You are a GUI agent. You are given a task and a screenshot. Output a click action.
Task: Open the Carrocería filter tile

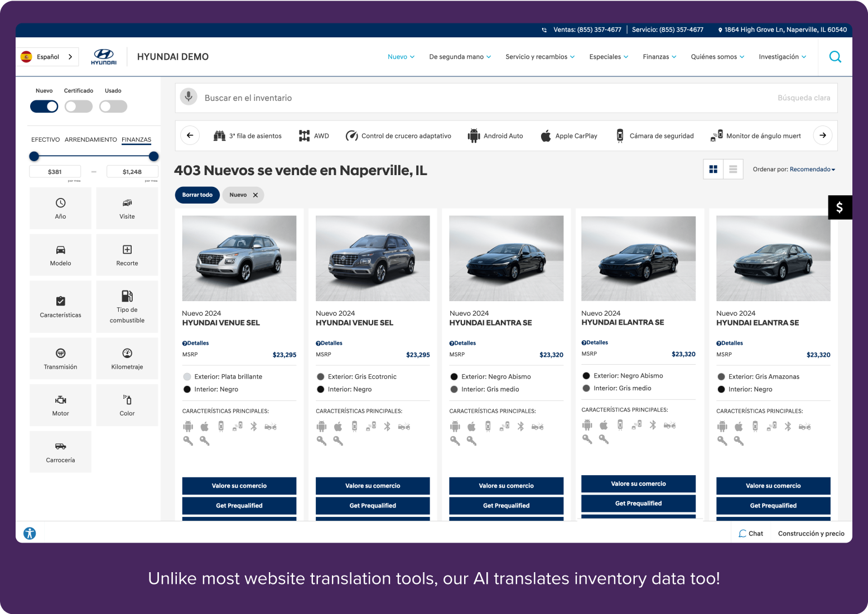pyautogui.click(x=60, y=452)
